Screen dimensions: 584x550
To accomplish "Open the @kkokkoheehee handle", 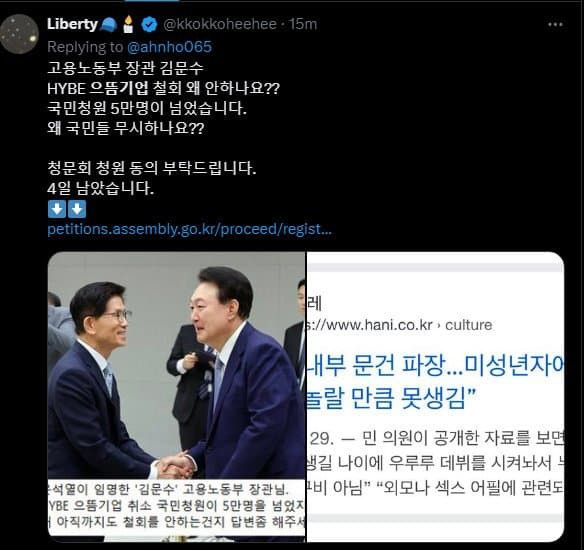I will point(220,25).
